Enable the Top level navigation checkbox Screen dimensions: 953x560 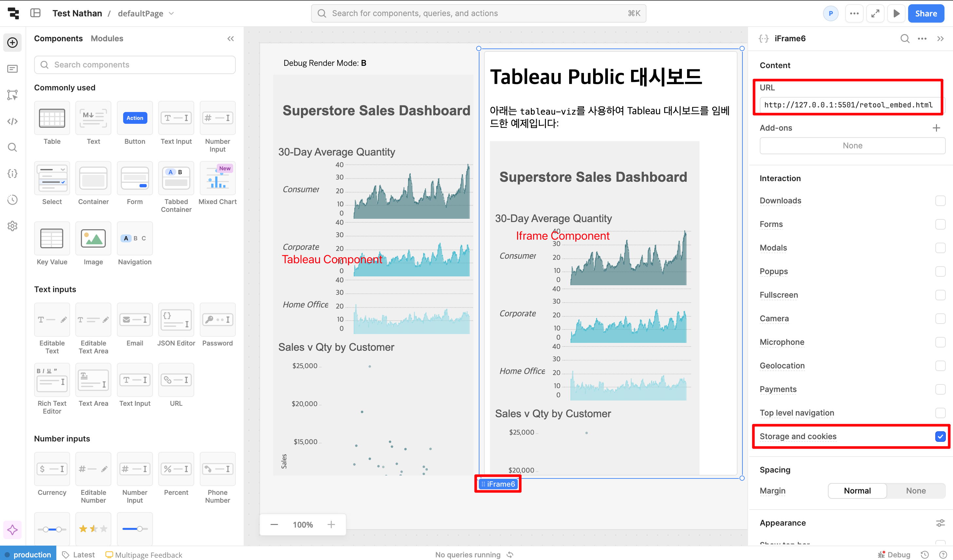tap(940, 413)
